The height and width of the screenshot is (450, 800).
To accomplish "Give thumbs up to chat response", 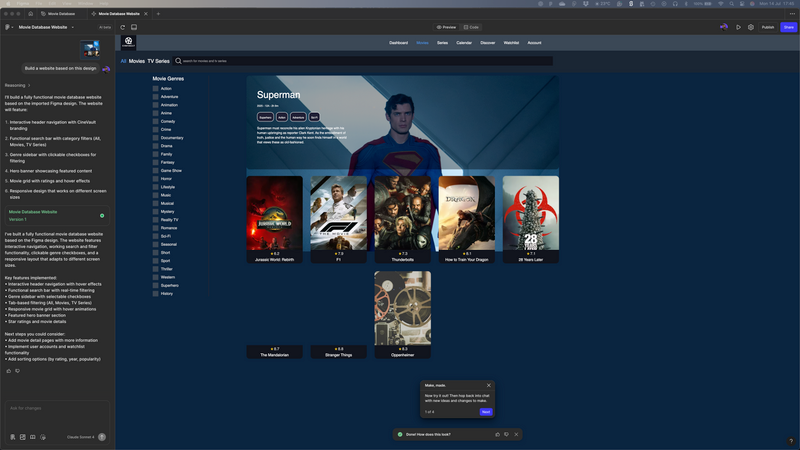I will coord(9,371).
